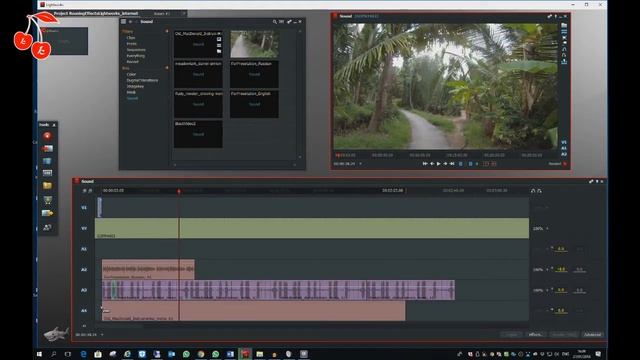Open Windows taskbar search
The image size is (640, 360).
click(53, 354)
